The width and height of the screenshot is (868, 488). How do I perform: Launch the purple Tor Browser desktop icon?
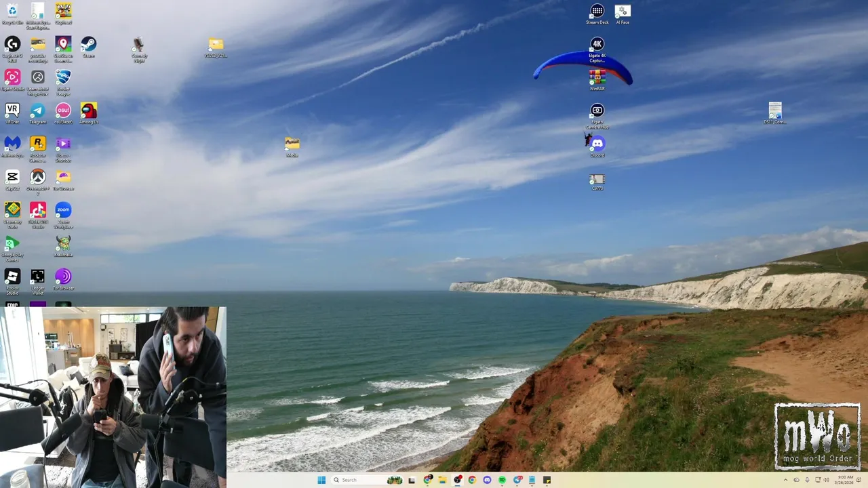pos(63,279)
